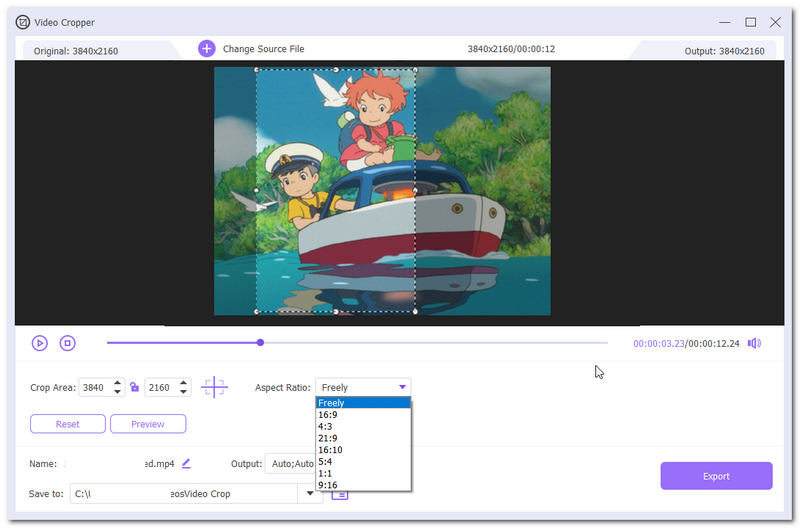Click the playback progress slider handle
800x528 pixels.
click(260, 343)
